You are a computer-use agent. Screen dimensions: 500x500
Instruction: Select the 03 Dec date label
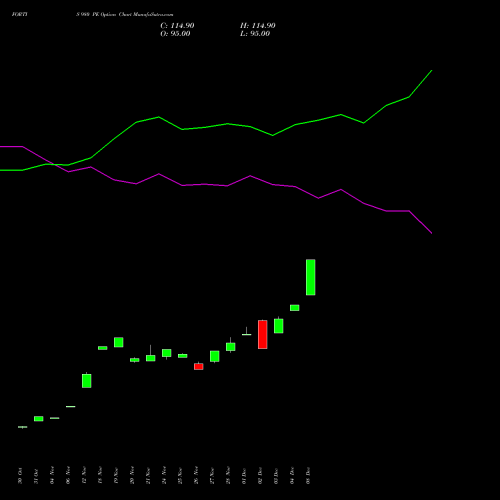(276, 476)
